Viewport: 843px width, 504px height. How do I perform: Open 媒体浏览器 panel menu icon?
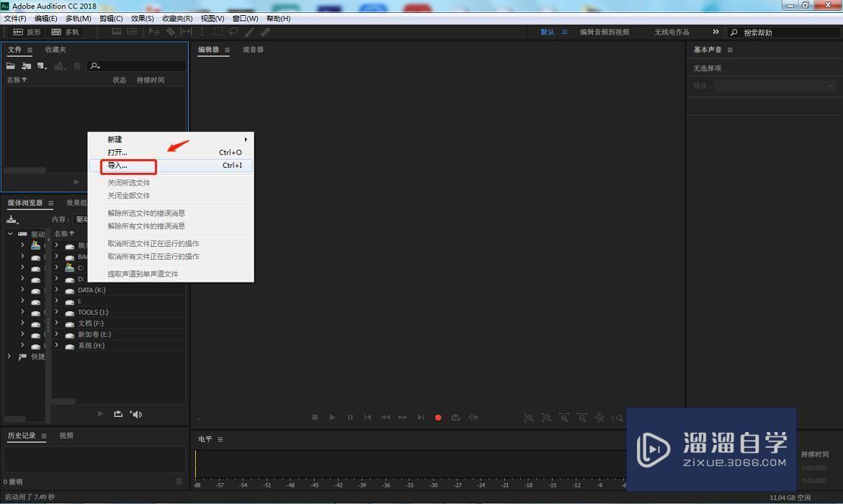50,203
